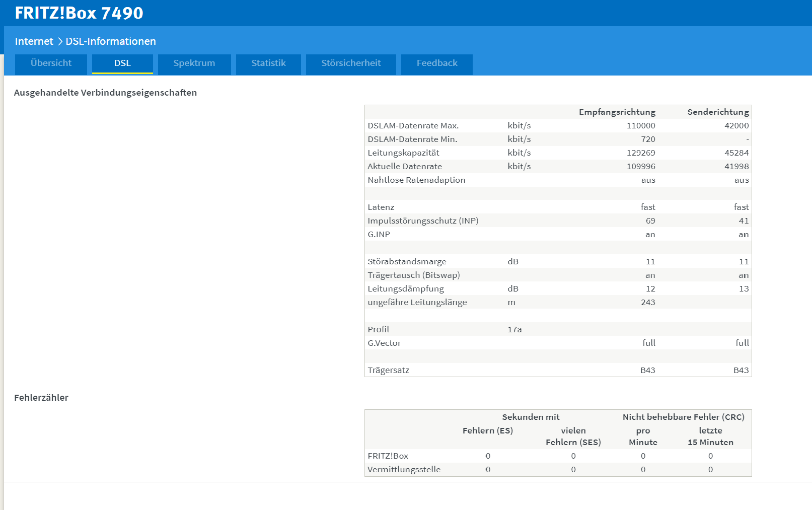812x510 pixels.
Task: Select the Nahtlose Ratenadaption label
Action: coord(416,180)
